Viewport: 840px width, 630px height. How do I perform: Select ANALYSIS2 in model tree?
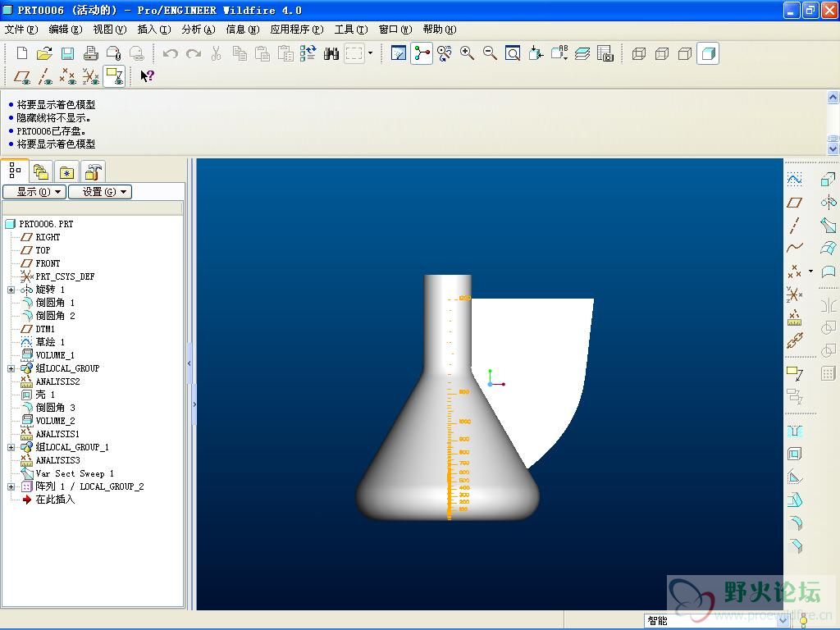click(x=57, y=381)
